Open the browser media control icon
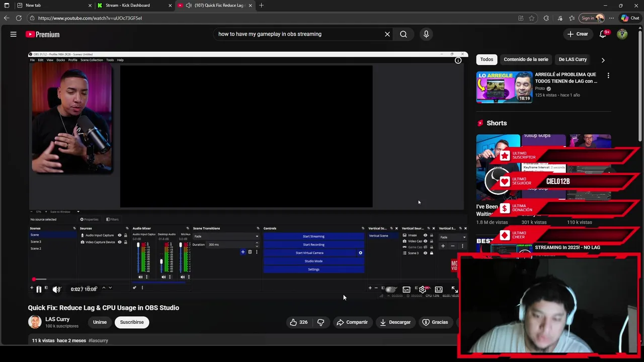 [560, 18]
